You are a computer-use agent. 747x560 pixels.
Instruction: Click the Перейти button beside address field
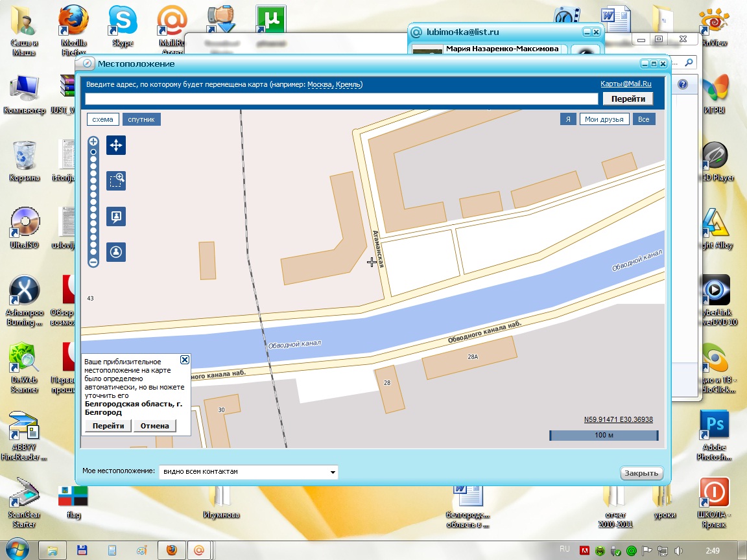[x=628, y=99]
